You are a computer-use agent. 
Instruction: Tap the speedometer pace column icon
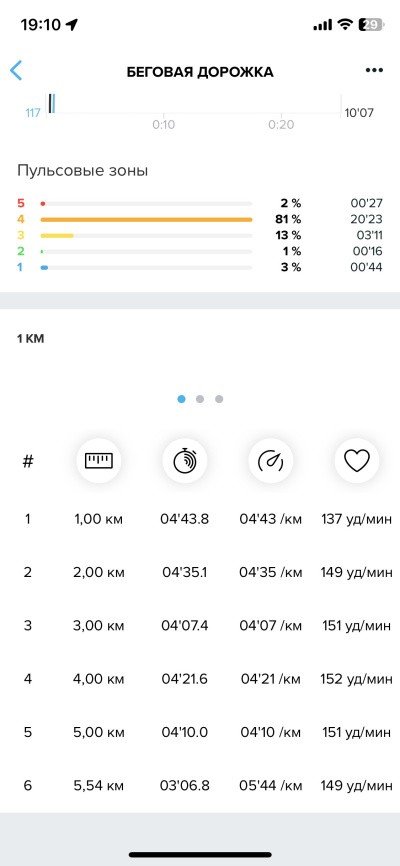click(271, 461)
